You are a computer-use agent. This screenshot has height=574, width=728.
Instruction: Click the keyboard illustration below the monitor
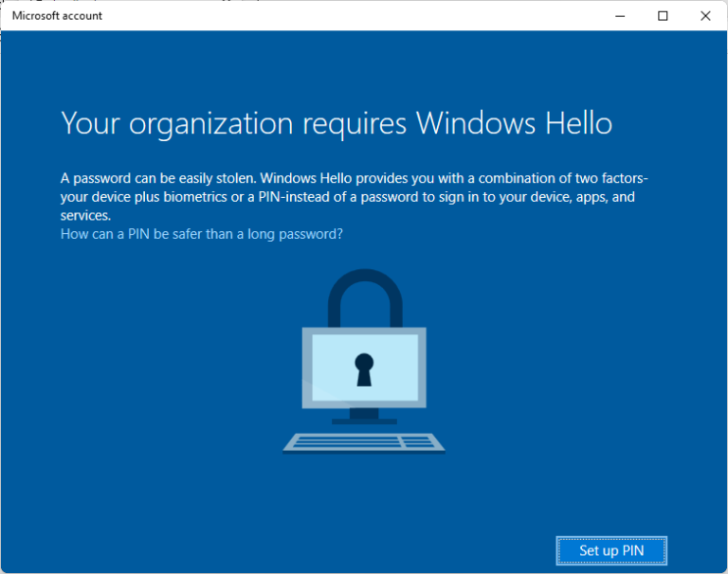364,442
